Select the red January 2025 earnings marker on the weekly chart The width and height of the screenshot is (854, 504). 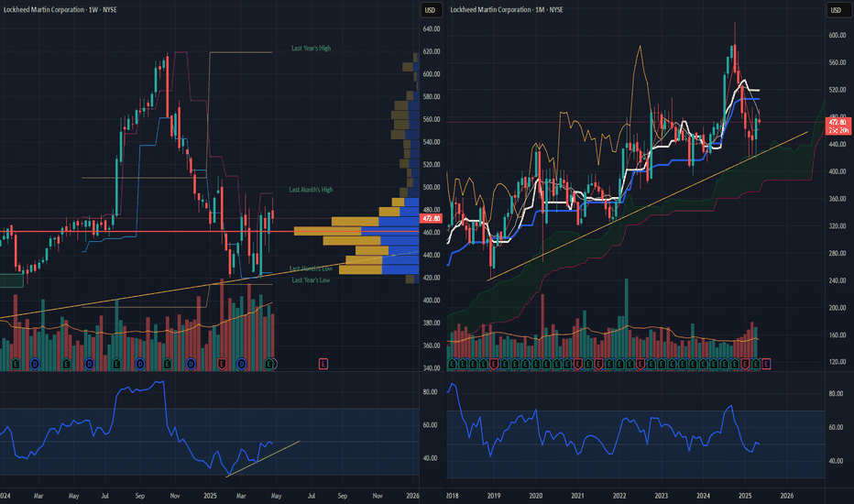pos(222,364)
